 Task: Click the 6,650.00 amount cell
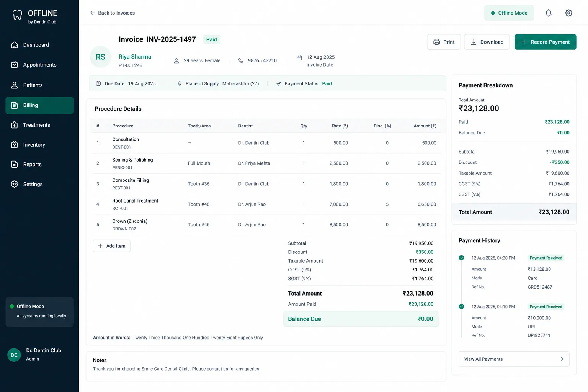coord(427,204)
